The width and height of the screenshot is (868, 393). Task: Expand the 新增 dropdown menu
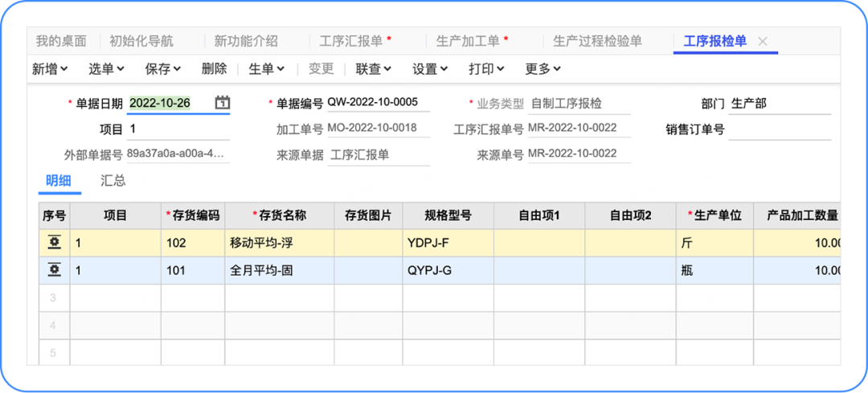coord(50,69)
